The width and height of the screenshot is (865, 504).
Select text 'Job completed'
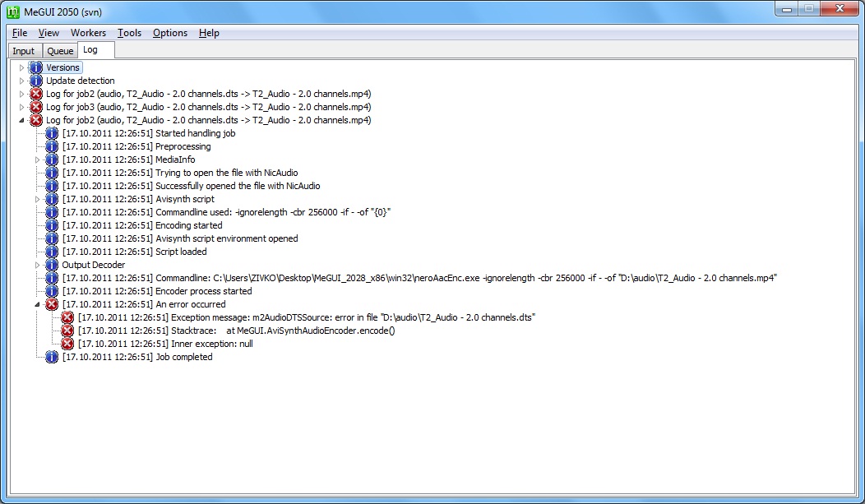(x=183, y=357)
